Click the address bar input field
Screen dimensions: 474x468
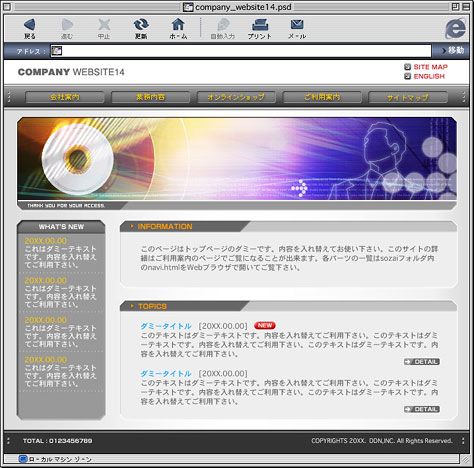[241, 51]
